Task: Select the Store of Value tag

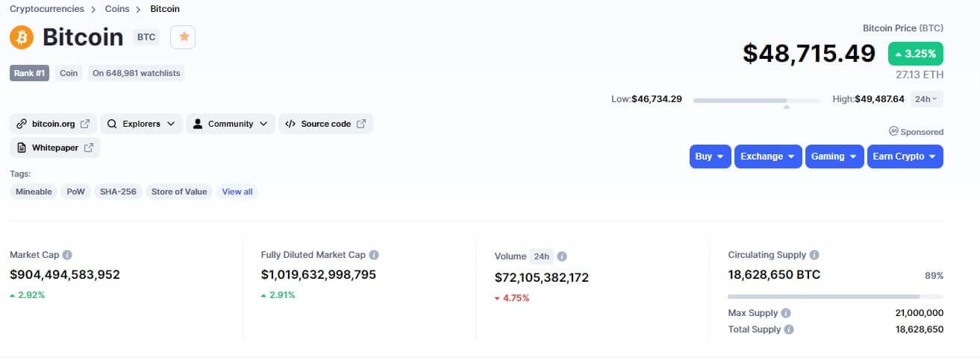Action: (x=179, y=192)
